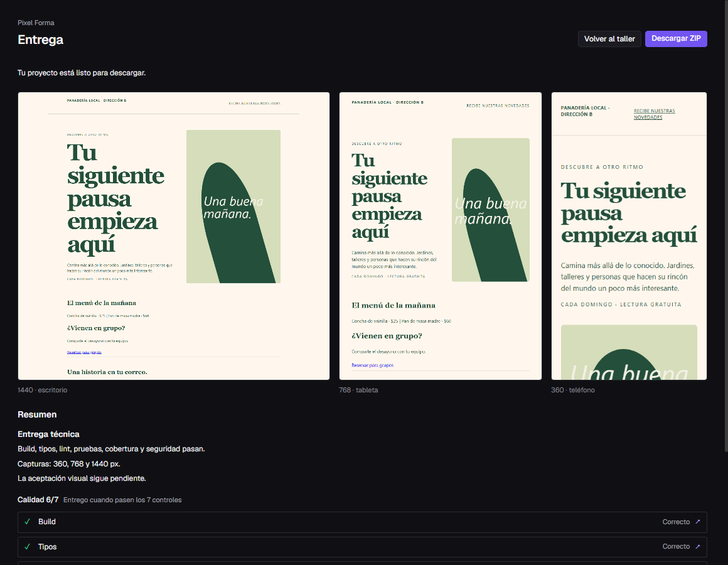Select the Tipos quality check row
The image size is (728, 565).
362,547
